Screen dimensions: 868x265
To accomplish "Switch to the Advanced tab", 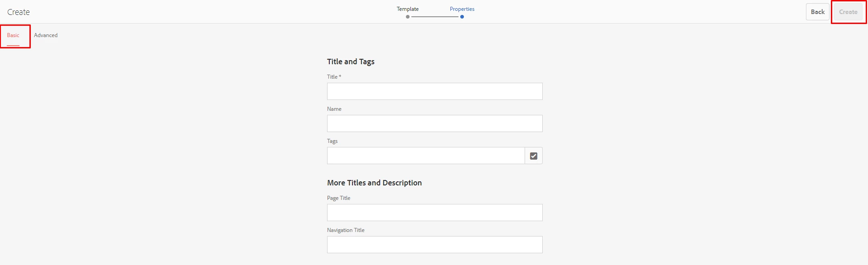I will (46, 35).
